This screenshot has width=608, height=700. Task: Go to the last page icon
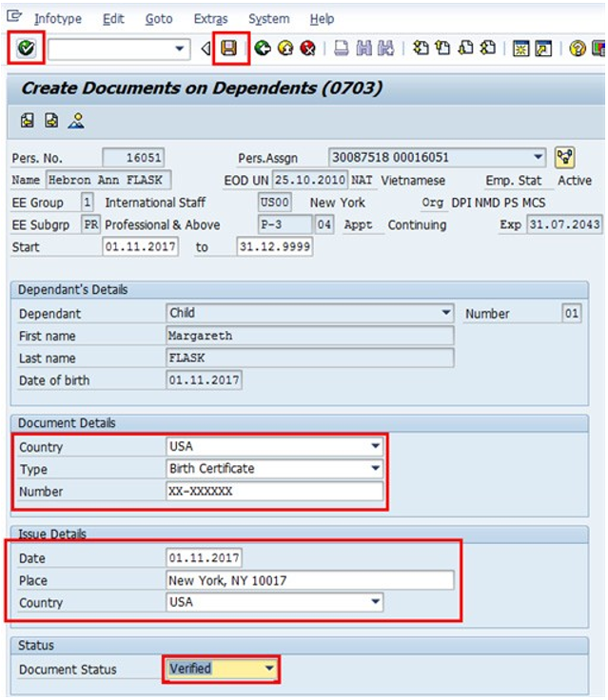pyautogui.click(x=488, y=48)
